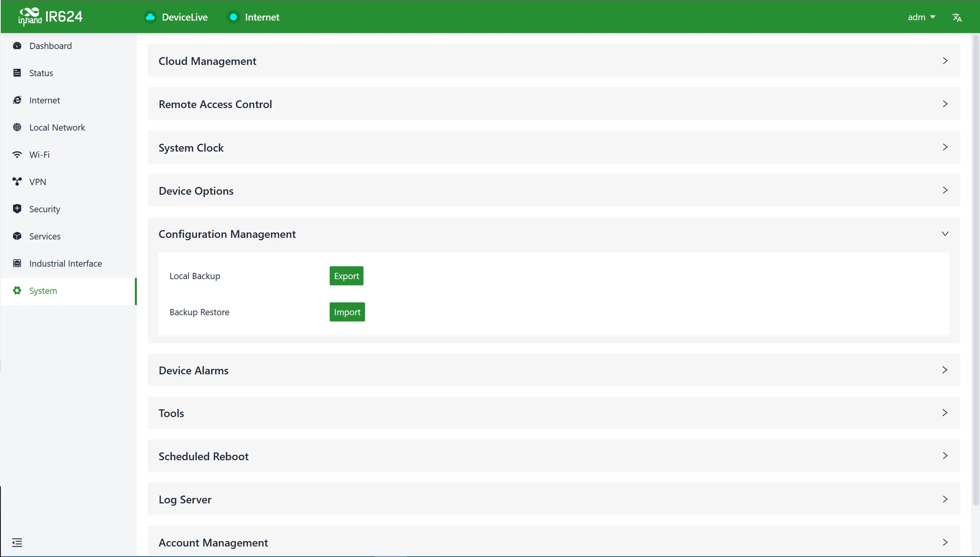Expand the Tools section
This screenshot has height=557, width=980.
pyautogui.click(x=554, y=413)
